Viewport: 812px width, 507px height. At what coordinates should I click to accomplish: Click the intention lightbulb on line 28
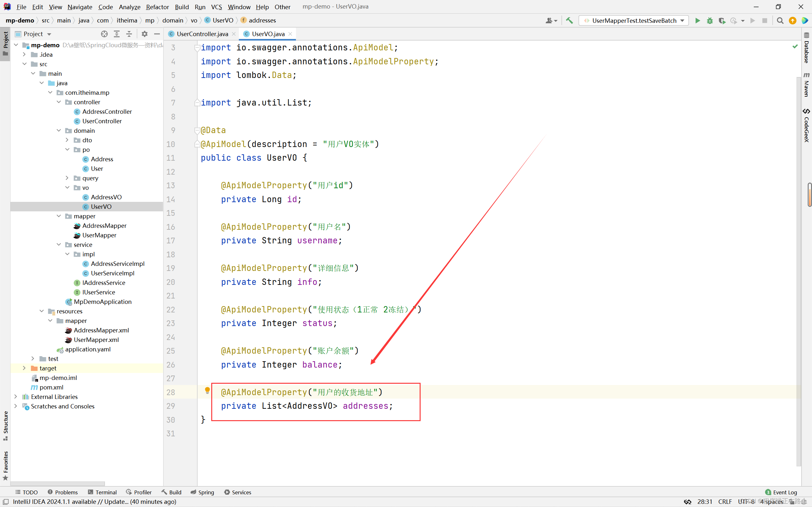point(207,390)
